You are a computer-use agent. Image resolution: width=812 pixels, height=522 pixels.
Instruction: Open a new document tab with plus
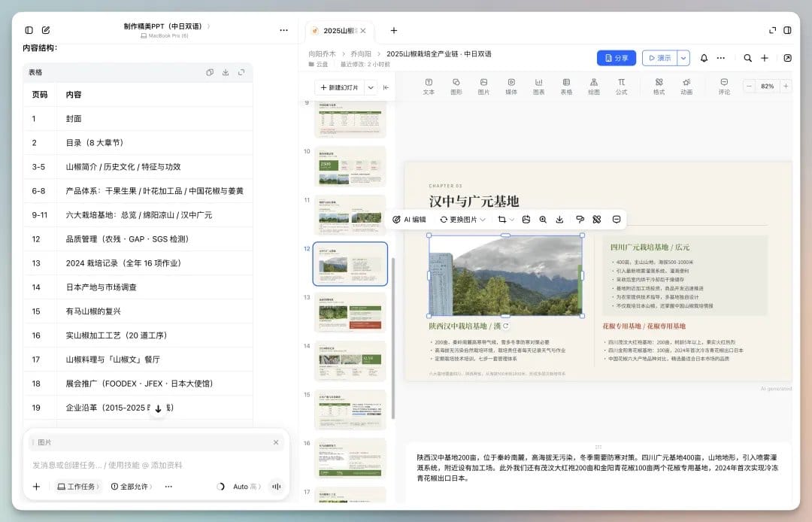393,31
